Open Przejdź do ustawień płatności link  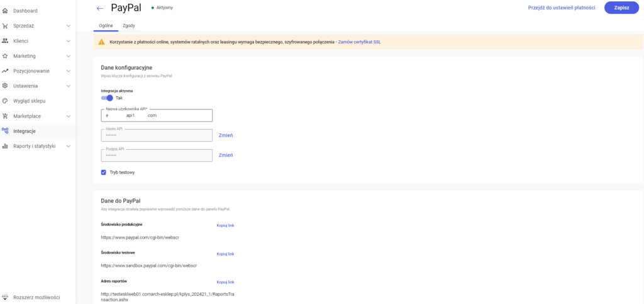click(562, 8)
